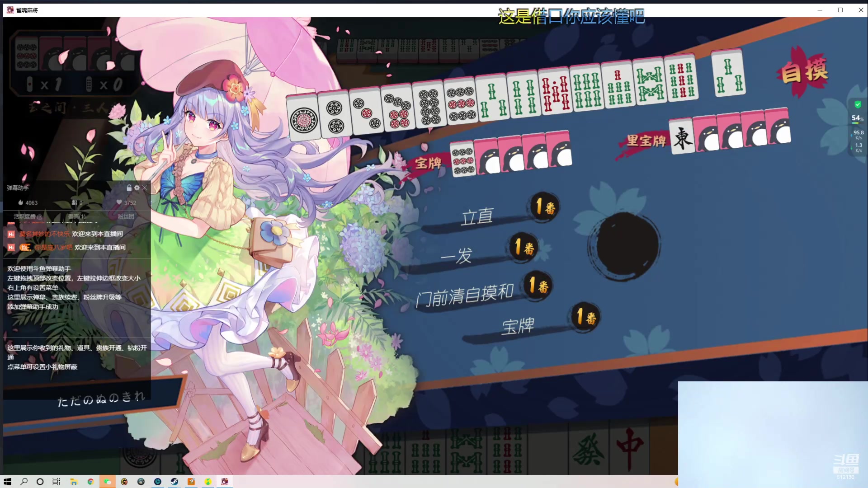The image size is (868, 488).
Task: Click the 1番 badge beside 一发
Action: [x=524, y=247]
